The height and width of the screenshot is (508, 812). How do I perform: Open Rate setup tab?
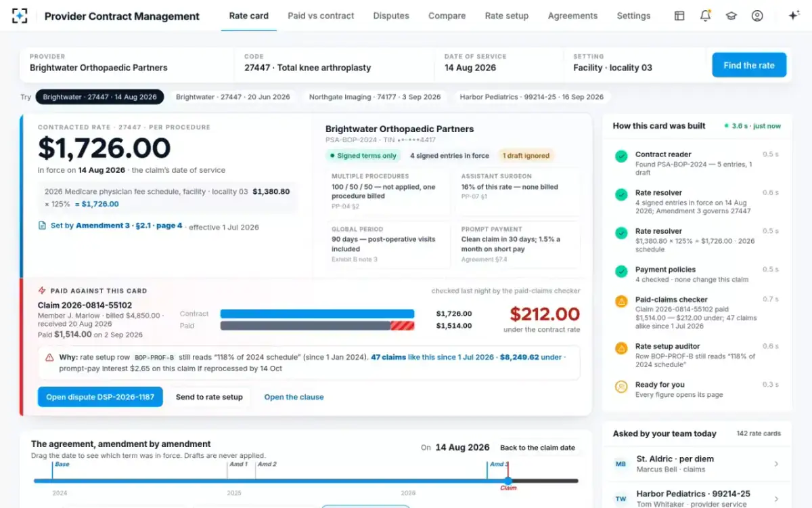pos(507,16)
